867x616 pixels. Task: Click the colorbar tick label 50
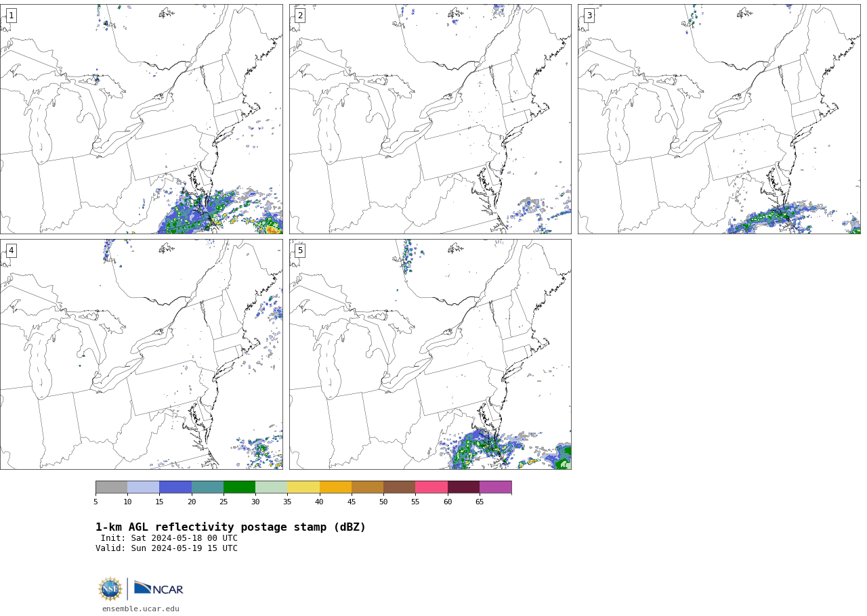383,502
